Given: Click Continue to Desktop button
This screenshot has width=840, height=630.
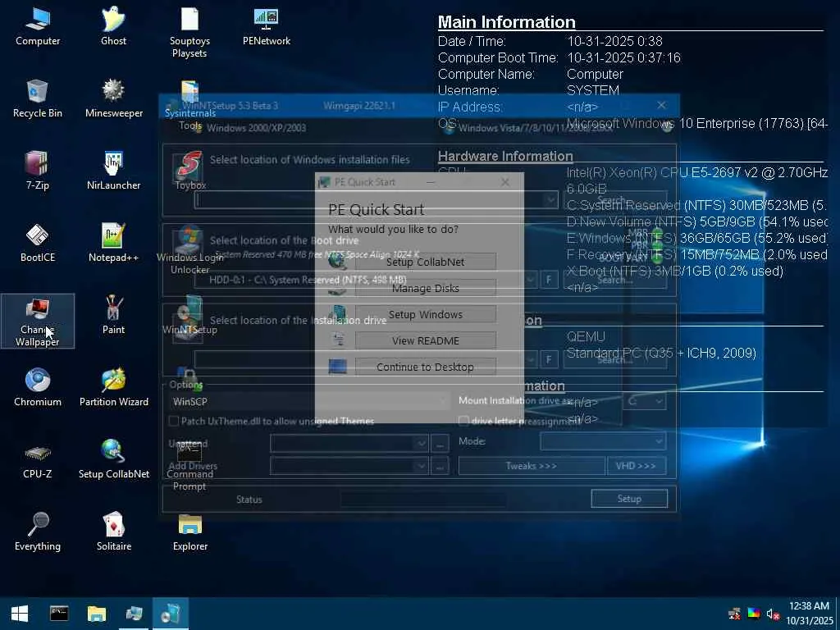Looking at the screenshot, I should click(426, 367).
